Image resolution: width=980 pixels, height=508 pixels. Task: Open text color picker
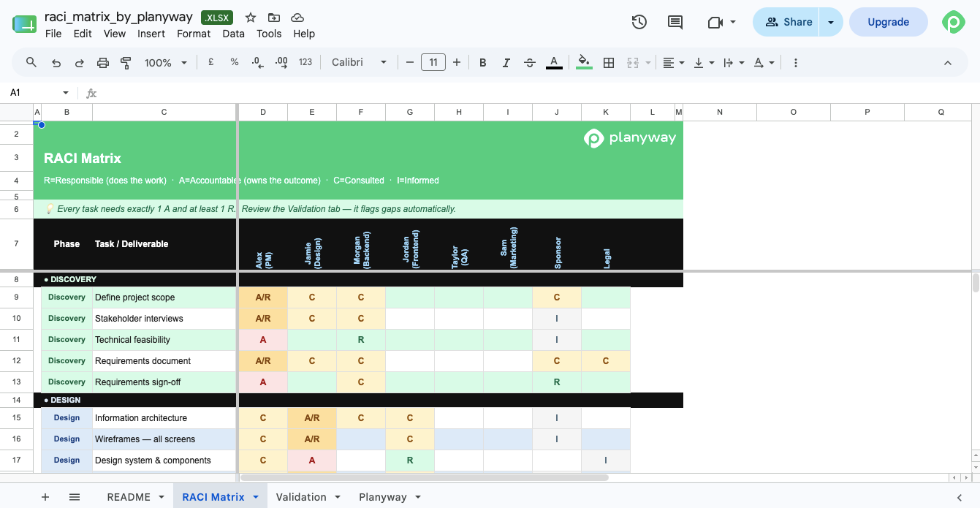554,63
